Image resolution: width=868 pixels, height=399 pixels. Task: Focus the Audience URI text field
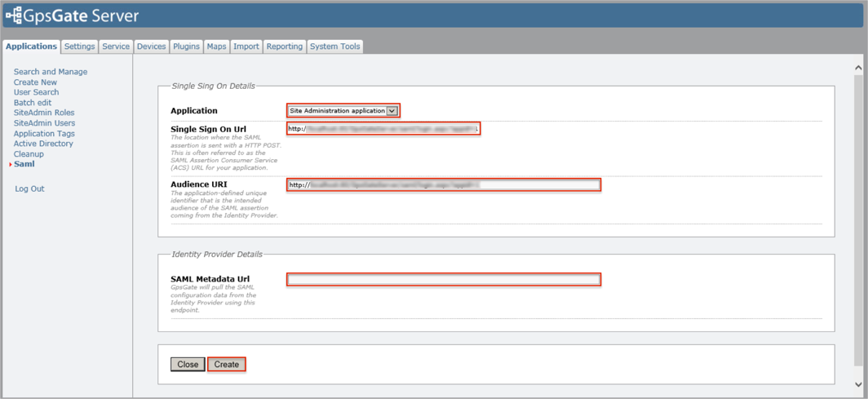pyautogui.click(x=443, y=185)
